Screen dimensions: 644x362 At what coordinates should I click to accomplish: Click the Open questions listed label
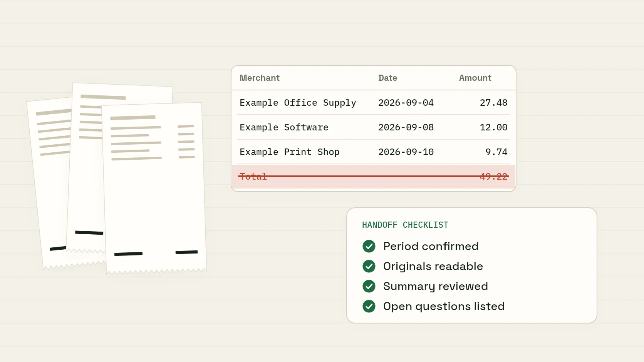[x=444, y=306]
